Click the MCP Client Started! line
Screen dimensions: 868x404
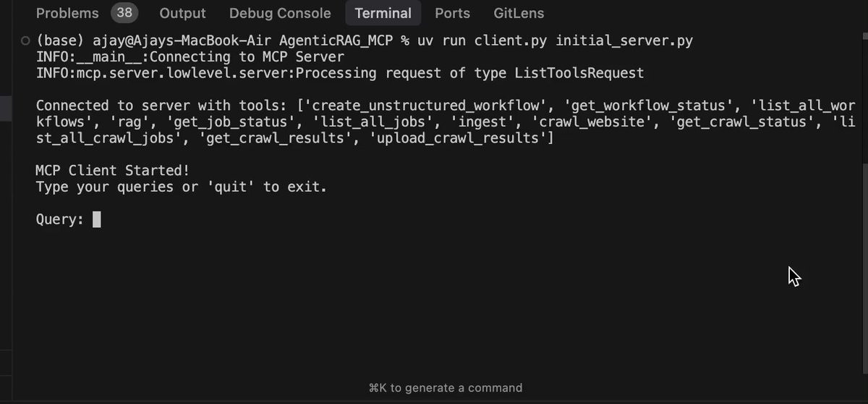click(113, 171)
